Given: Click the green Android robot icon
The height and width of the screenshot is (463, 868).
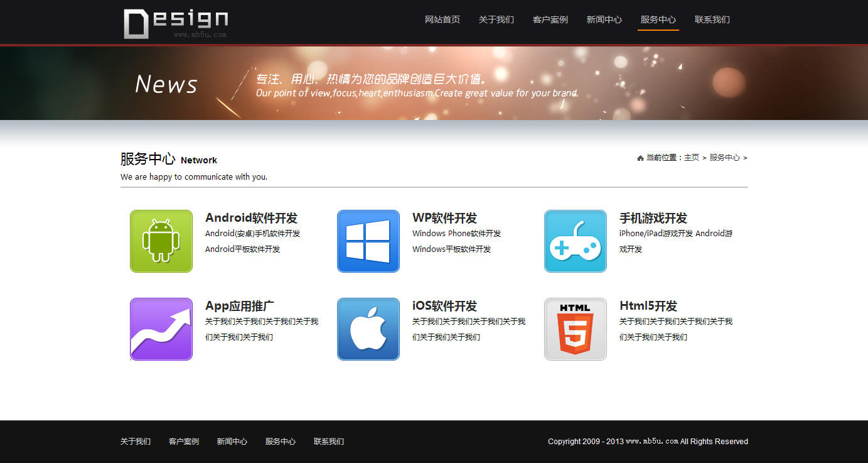Looking at the screenshot, I should pos(161,241).
